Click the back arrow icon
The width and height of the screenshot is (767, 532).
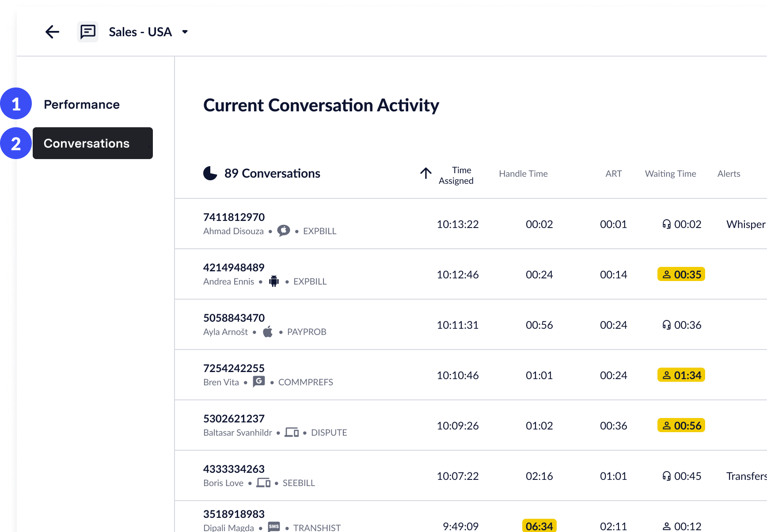click(x=52, y=32)
